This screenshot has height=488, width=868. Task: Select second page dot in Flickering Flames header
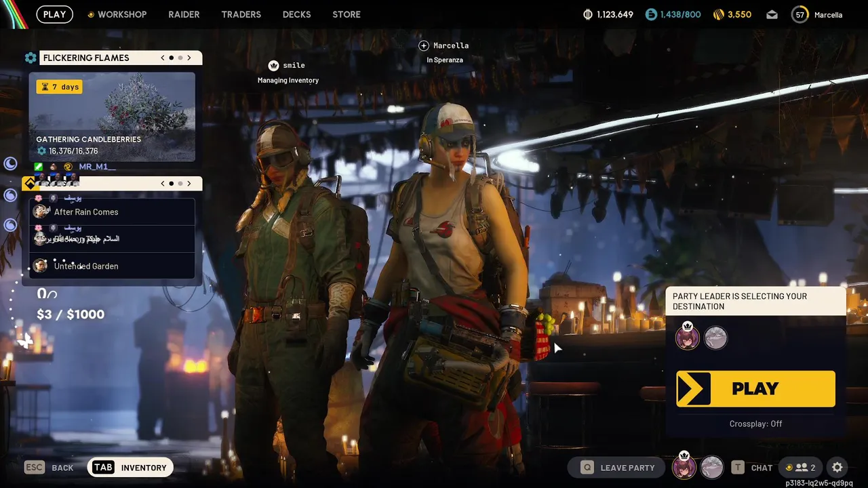click(180, 58)
